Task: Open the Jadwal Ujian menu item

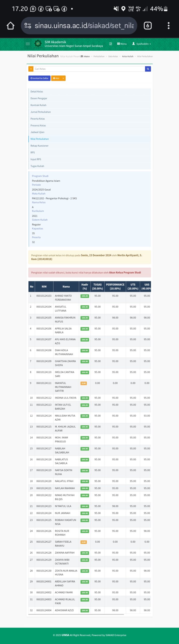Action: tap(90, 132)
